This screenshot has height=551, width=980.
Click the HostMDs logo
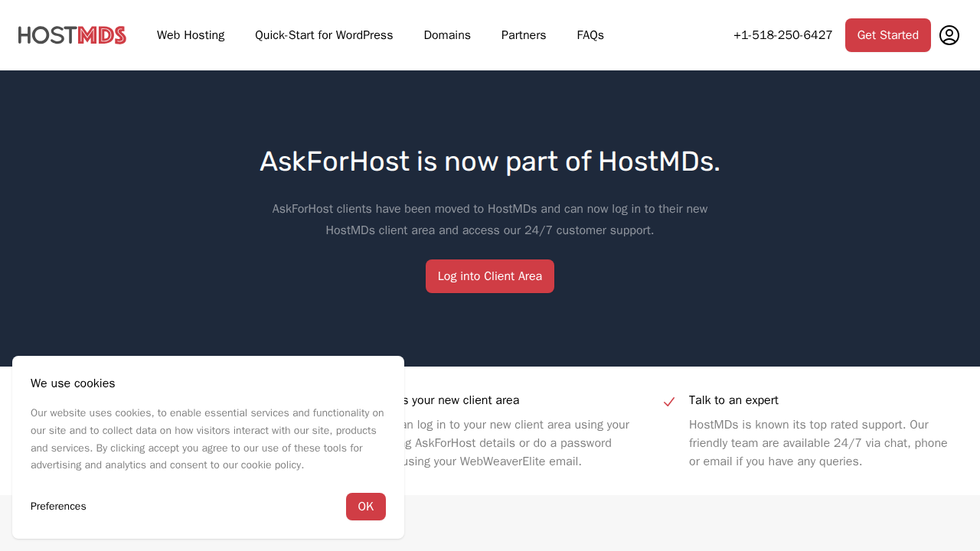pyautogui.click(x=72, y=35)
